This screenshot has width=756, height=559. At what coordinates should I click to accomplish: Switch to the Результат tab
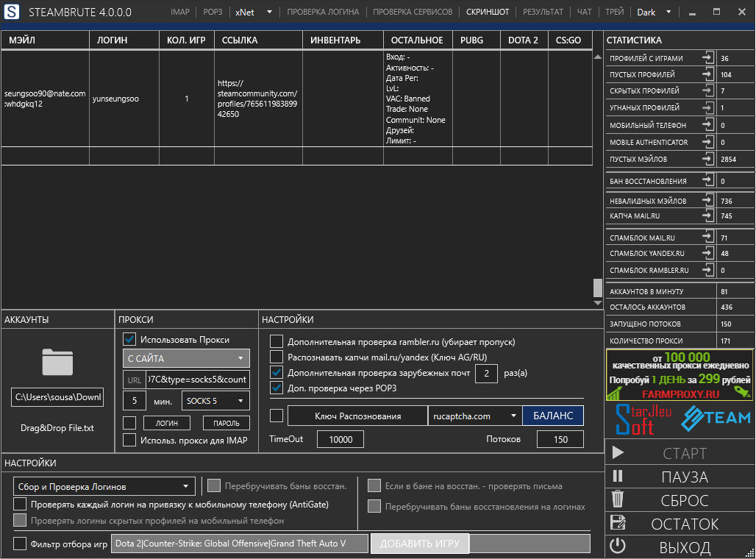[x=543, y=12]
